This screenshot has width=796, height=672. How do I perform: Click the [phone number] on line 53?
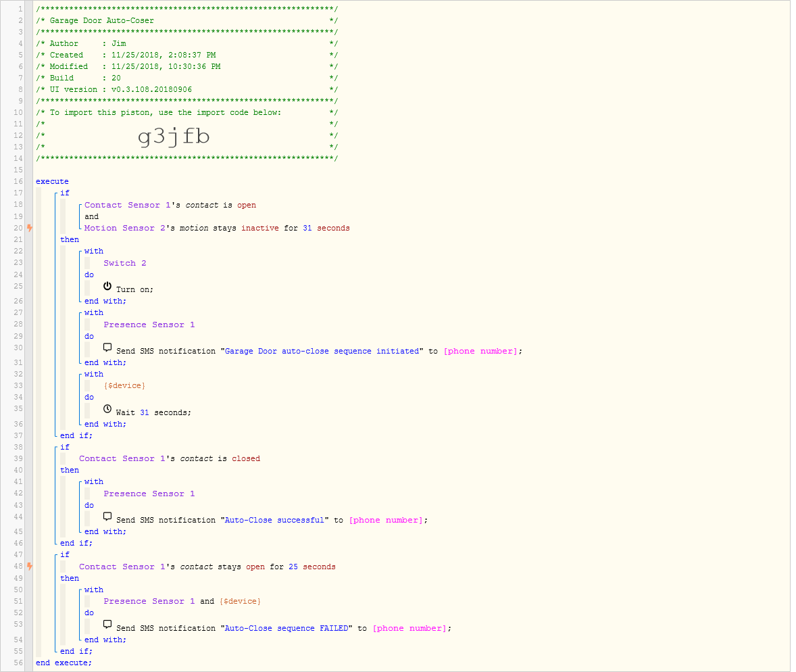(409, 628)
